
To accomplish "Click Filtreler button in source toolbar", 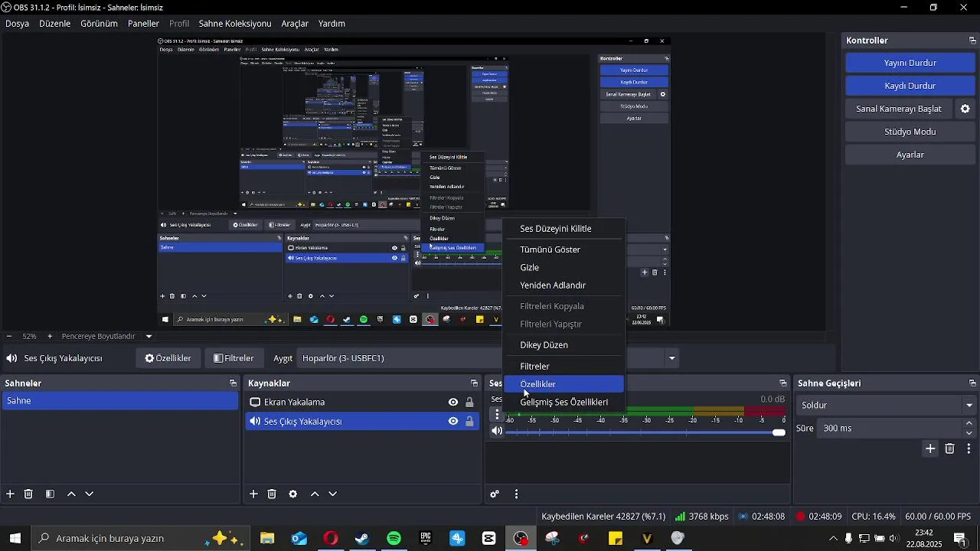I will coord(234,358).
